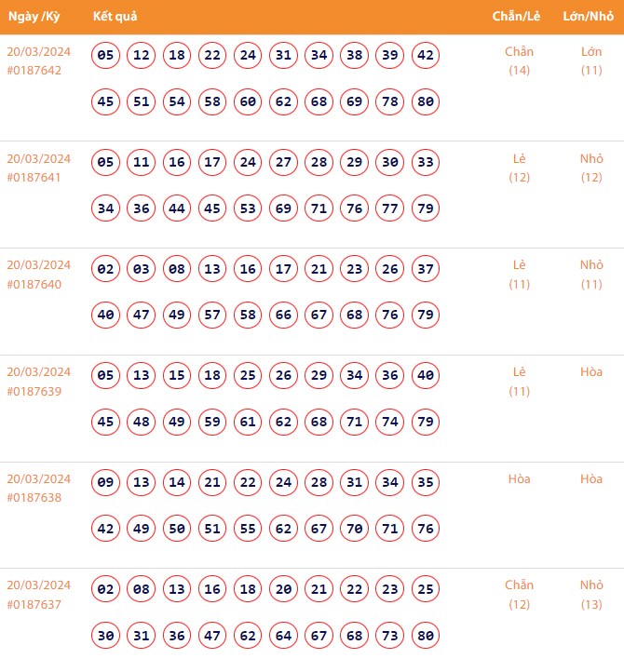This screenshot has width=624, height=672.
Task: Select ball 12 in draw #0187642
Action: coord(142,56)
